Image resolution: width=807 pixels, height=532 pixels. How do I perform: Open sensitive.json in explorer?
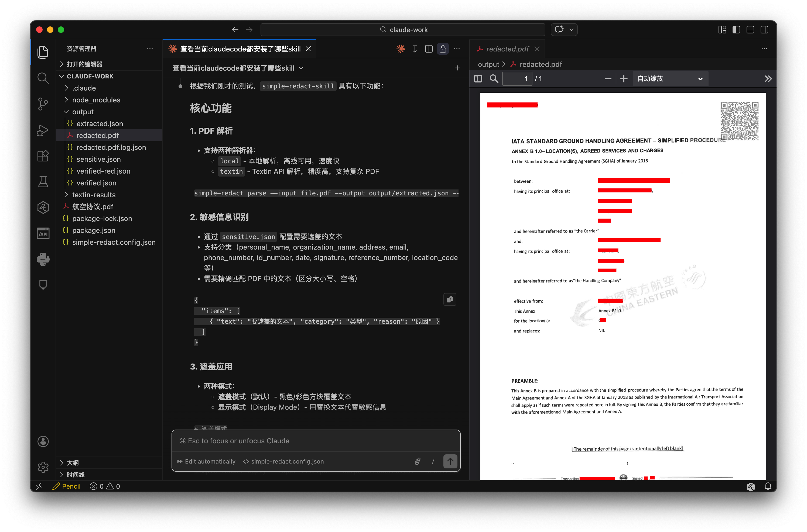pos(98,159)
